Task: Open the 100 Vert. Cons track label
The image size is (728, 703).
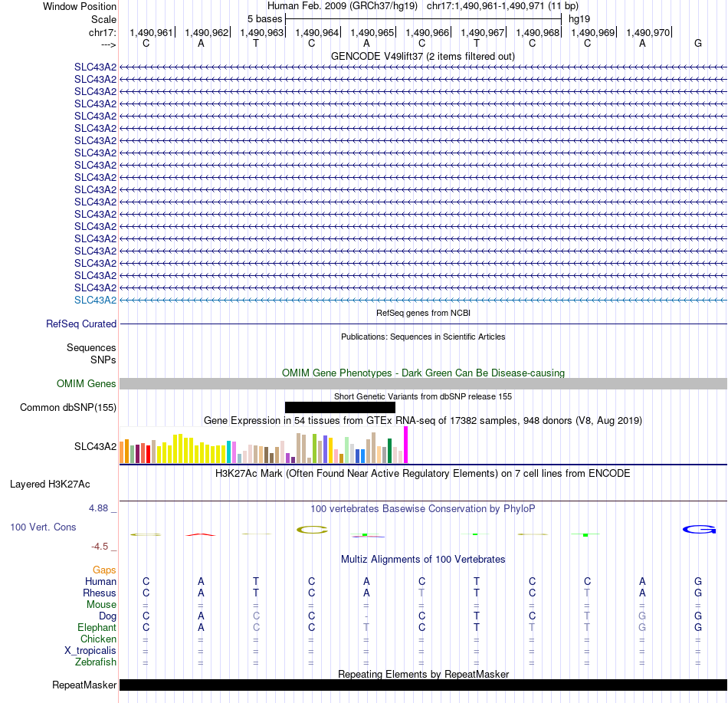Action: point(43,527)
